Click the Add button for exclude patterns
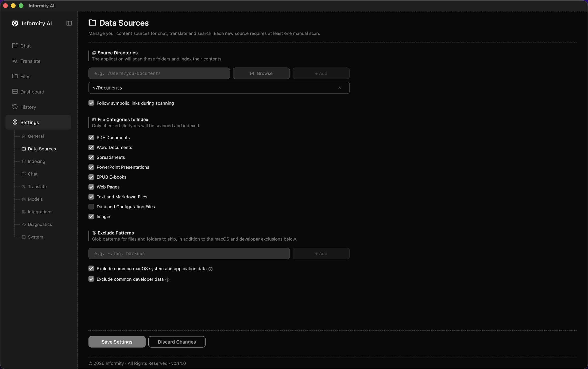Screen dimensions: 588x369 (321, 253)
